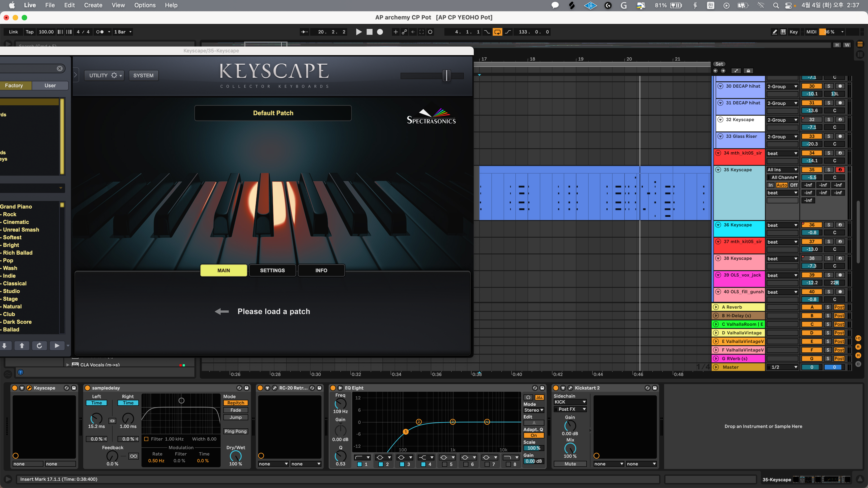The image size is (868, 488).
Task: Clear the Keyscape search field
Action: pos(60,68)
